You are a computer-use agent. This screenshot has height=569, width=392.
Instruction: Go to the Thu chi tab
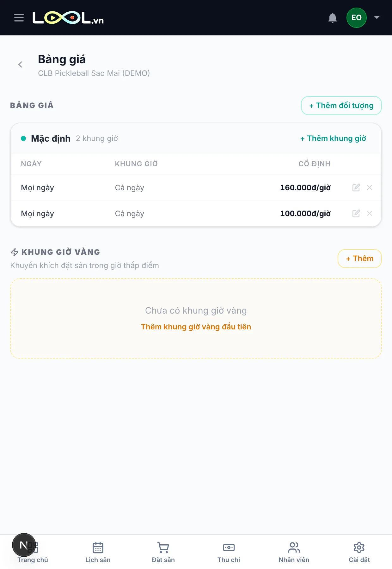[x=229, y=552]
